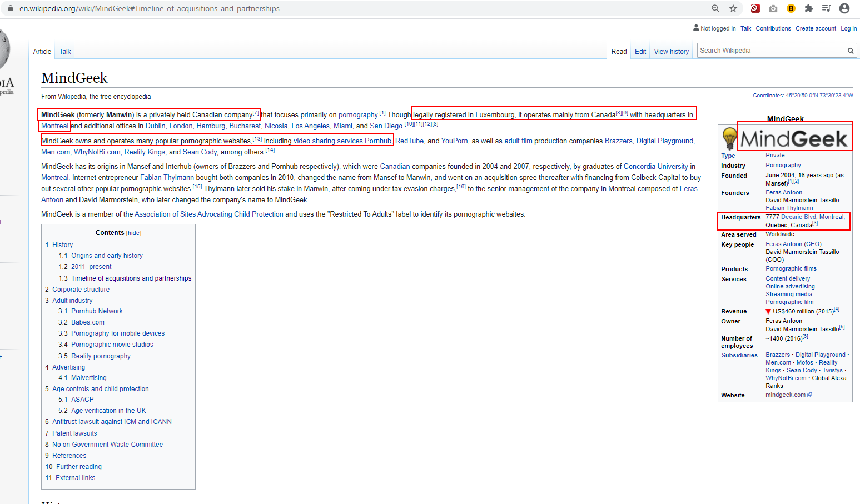Viewport: 860px width, 504px height.
Task: Click the browser zoom magnifier icon
Action: pos(715,8)
